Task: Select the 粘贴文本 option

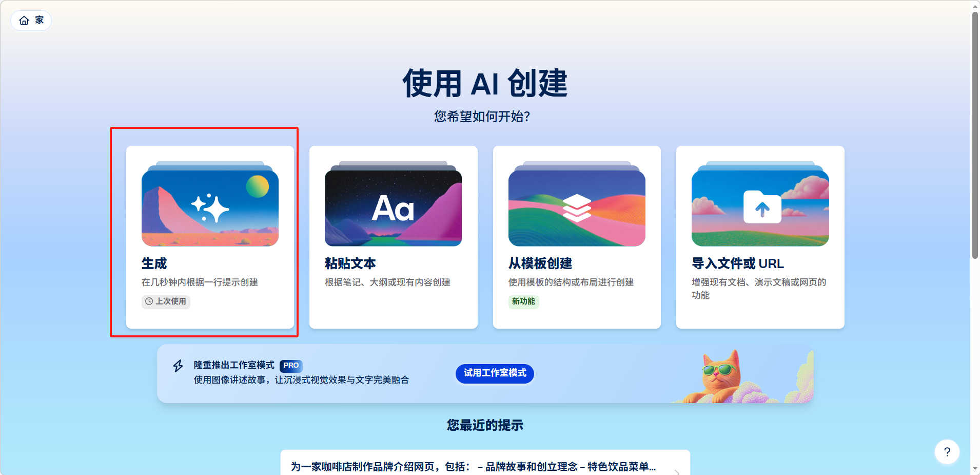Action: pyautogui.click(x=394, y=237)
